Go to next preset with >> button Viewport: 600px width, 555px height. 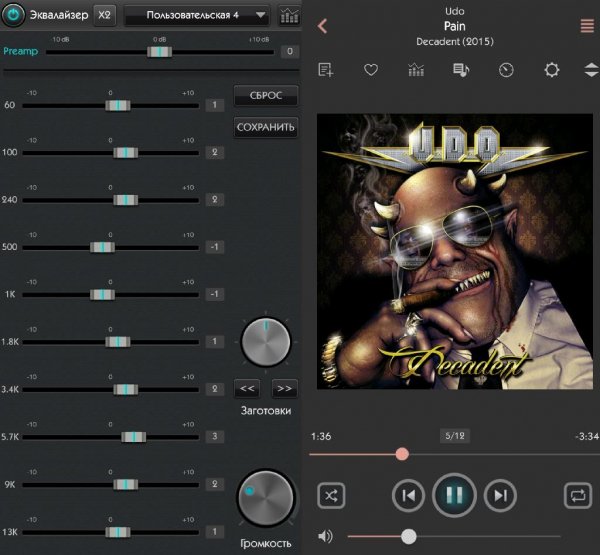tap(284, 389)
